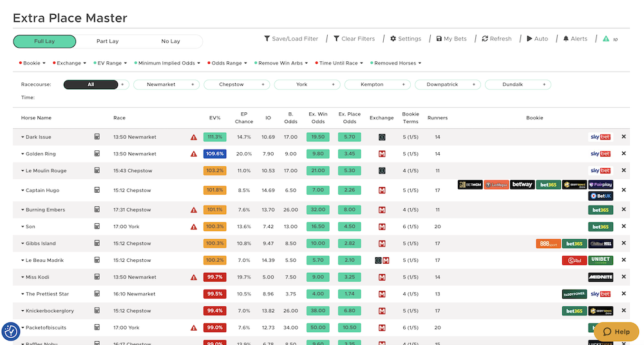Viewport: 644px width, 345px height.
Task: Open calculator for Dark Issue row
Action: pos(97,137)
